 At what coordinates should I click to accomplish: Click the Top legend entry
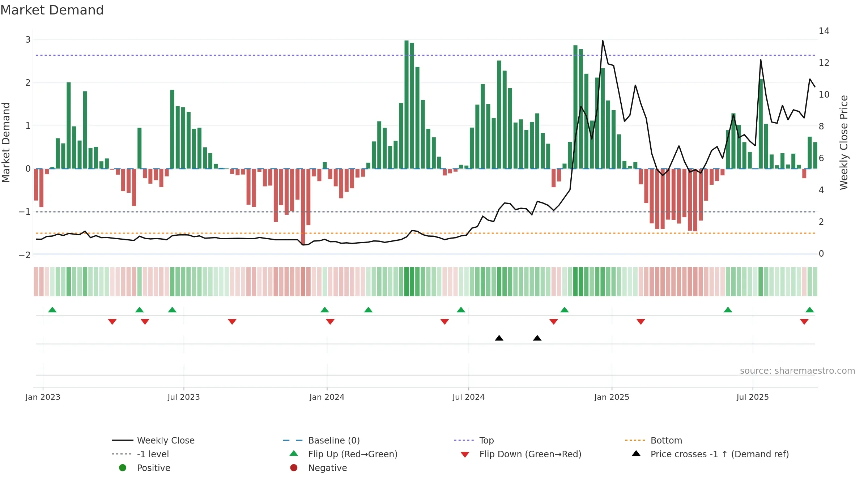point(474,440)
